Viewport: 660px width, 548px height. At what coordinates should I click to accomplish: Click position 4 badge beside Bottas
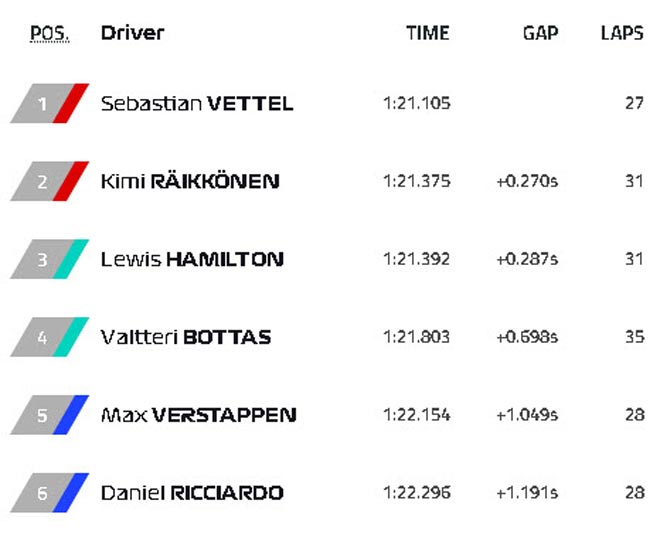[50, 337]
